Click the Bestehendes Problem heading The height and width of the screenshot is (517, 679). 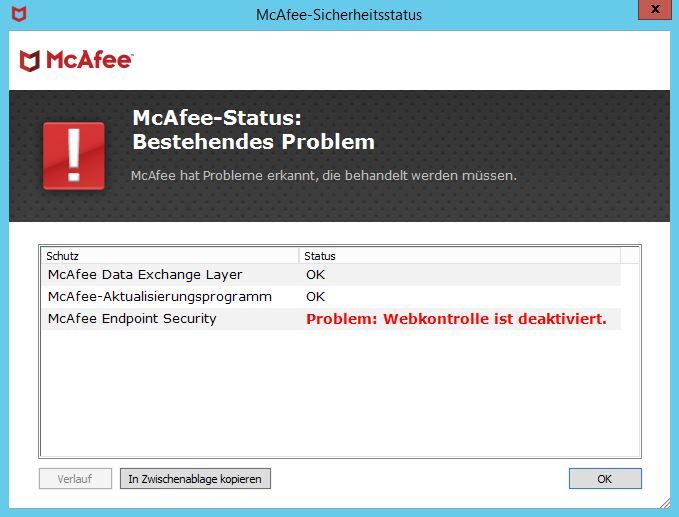coord(253,142)
